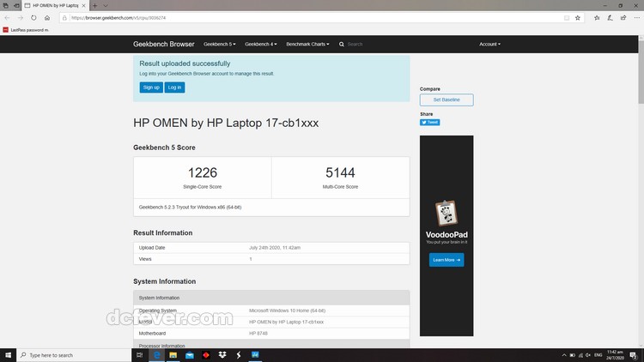This screenshot has width=644, height=362.
Task: Click the tray battery icon
Action: coord(572,355)
